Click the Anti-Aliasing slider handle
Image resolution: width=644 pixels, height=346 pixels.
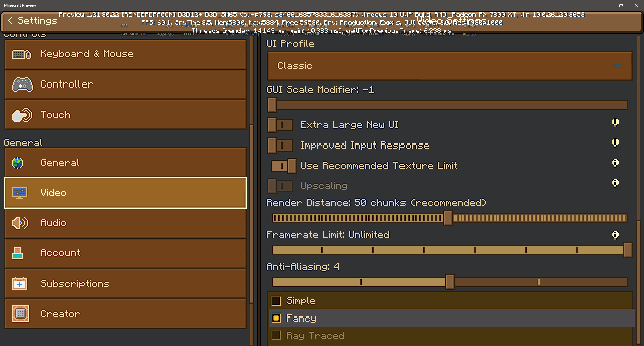tap(449, 282)
